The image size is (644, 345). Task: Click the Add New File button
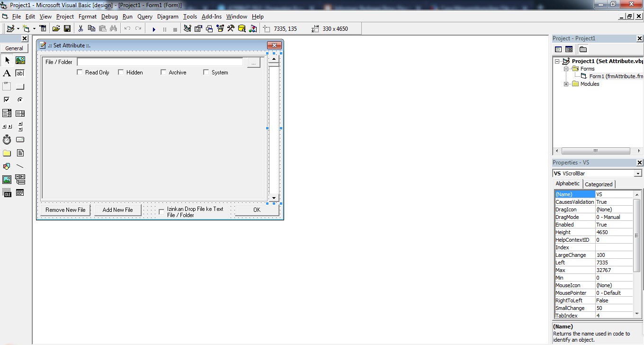click(118, 210)
